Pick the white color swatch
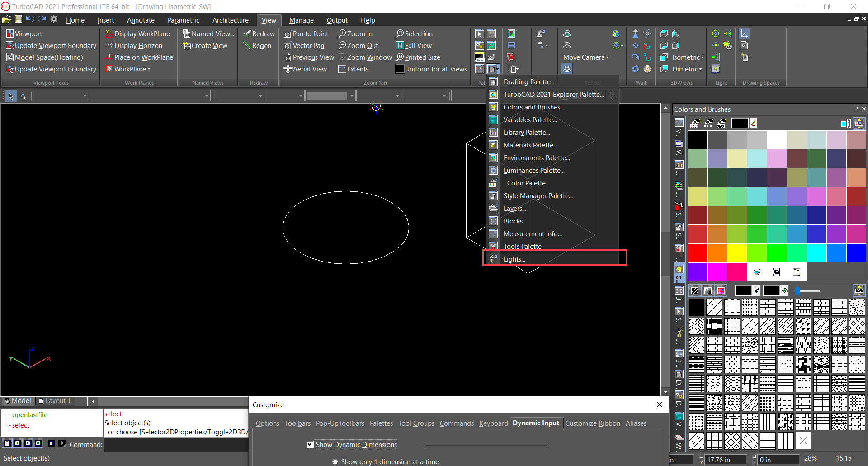 (x=777, y=140)
